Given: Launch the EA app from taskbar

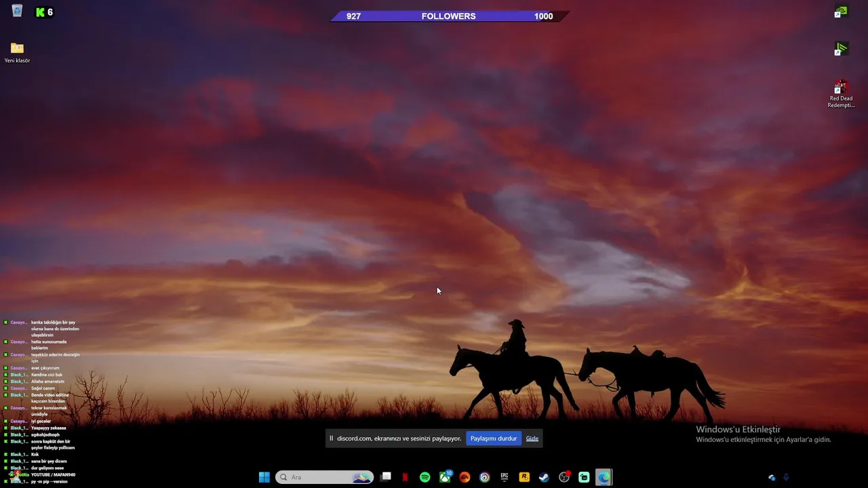Looking at the screenshot, I should click(465, 477).
